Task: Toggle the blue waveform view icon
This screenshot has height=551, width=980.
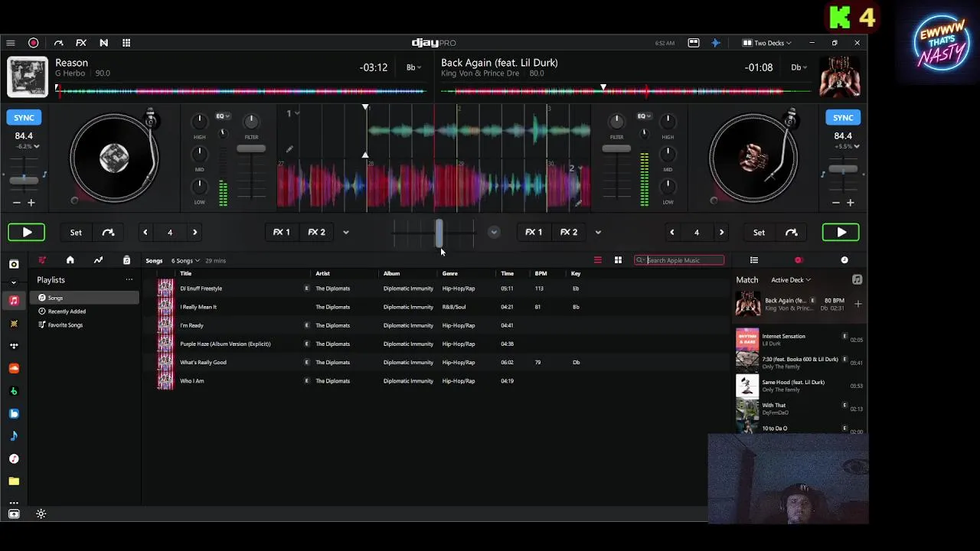Action: (x=716, y=43)
